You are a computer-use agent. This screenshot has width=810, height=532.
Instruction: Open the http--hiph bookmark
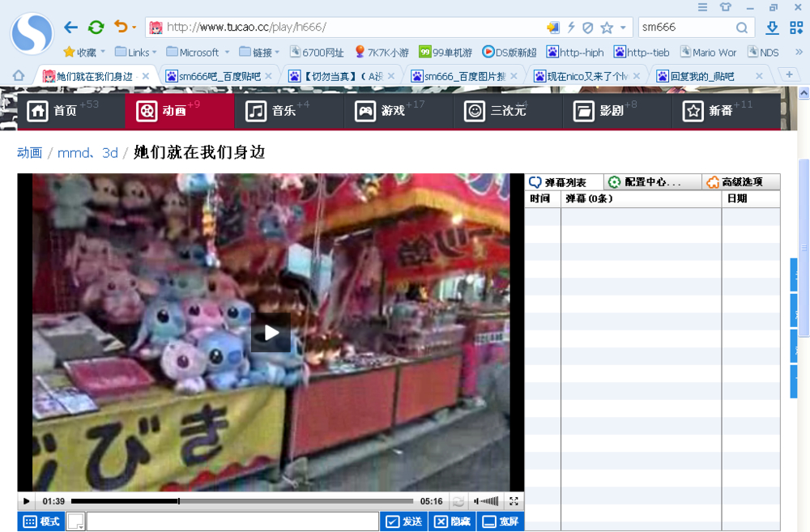[575, 52]
